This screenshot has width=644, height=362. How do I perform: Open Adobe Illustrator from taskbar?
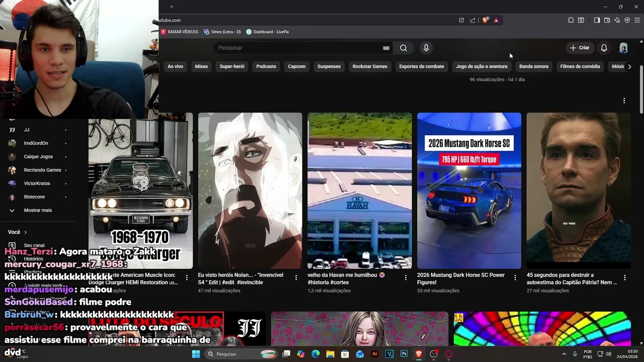[x=374, y=354]
